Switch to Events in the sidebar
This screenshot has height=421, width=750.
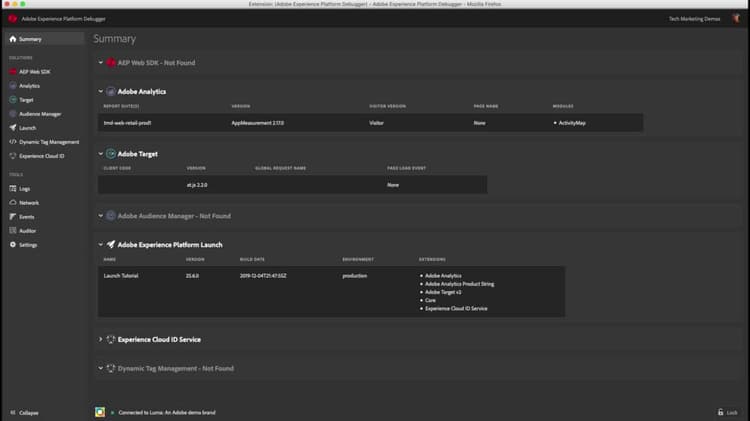(27, 217)
